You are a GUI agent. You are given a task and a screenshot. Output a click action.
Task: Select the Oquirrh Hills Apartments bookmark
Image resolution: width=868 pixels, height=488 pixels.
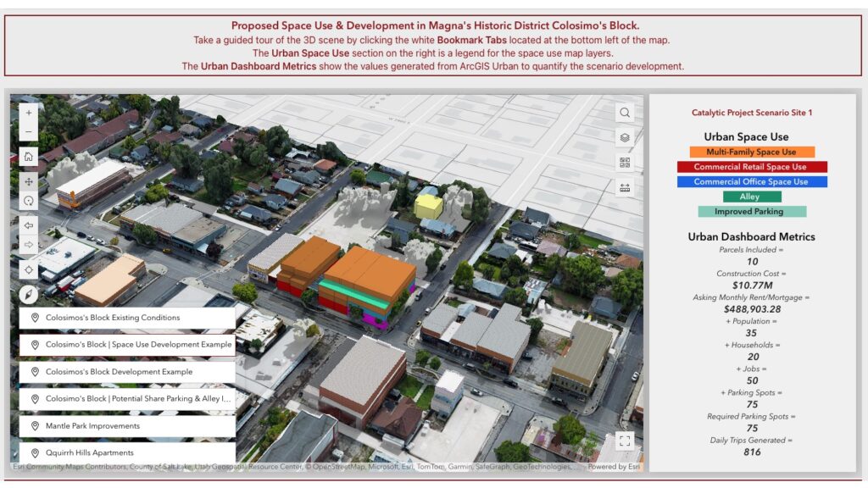(127, 452)
